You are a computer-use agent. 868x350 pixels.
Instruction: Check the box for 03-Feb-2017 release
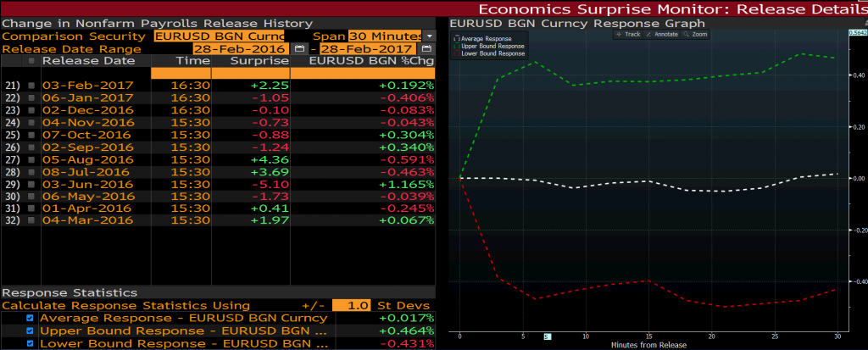[x=31, y=86]
